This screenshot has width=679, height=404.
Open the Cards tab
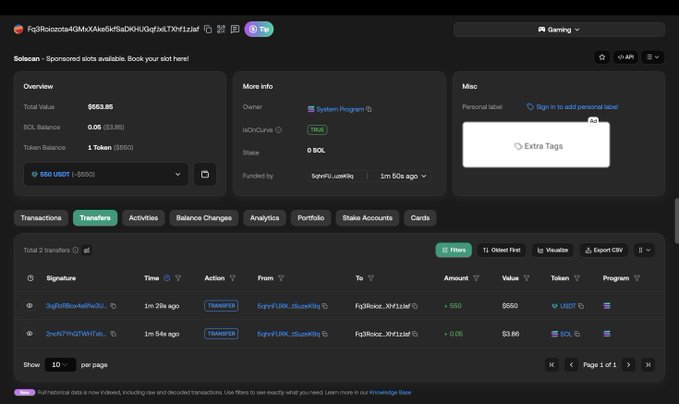[x=420, y=218]
